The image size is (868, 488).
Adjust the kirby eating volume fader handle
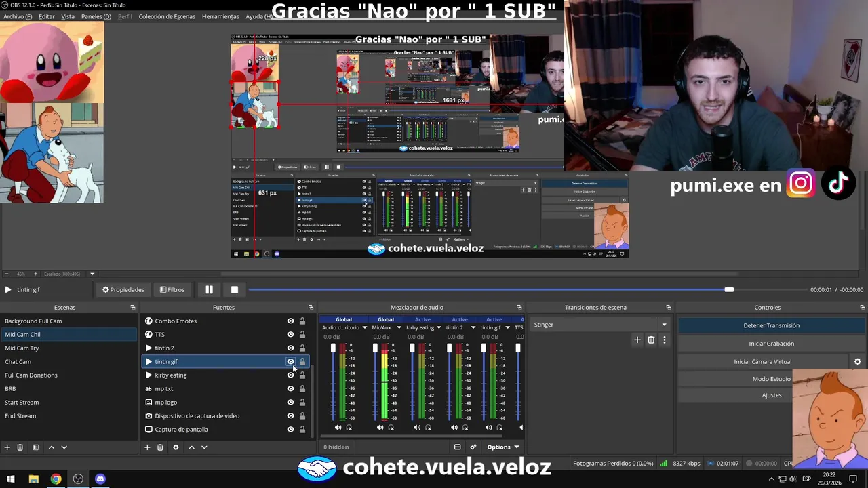412,348
